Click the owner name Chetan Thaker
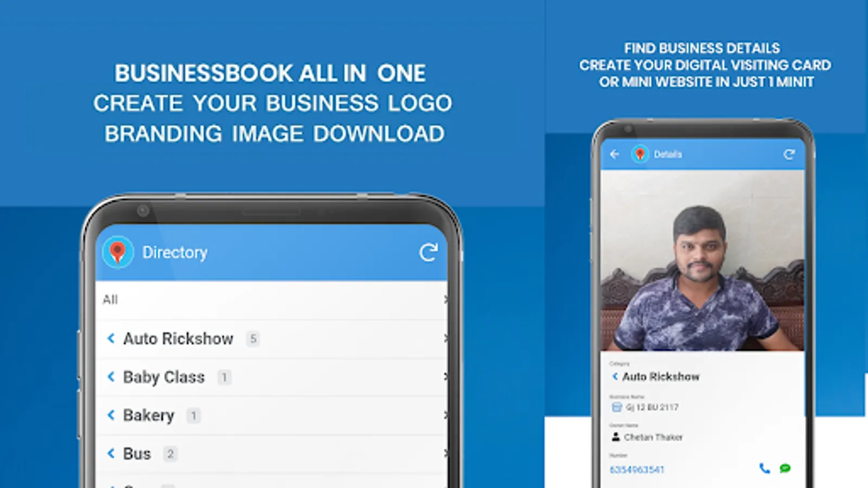 653,437
